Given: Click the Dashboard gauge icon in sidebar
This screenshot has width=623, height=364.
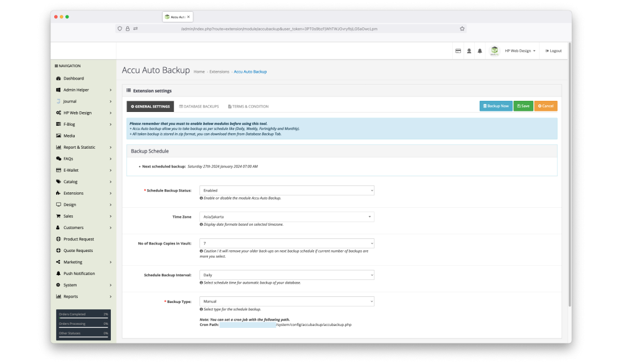Looking at the screenshot, I should 58,78.
